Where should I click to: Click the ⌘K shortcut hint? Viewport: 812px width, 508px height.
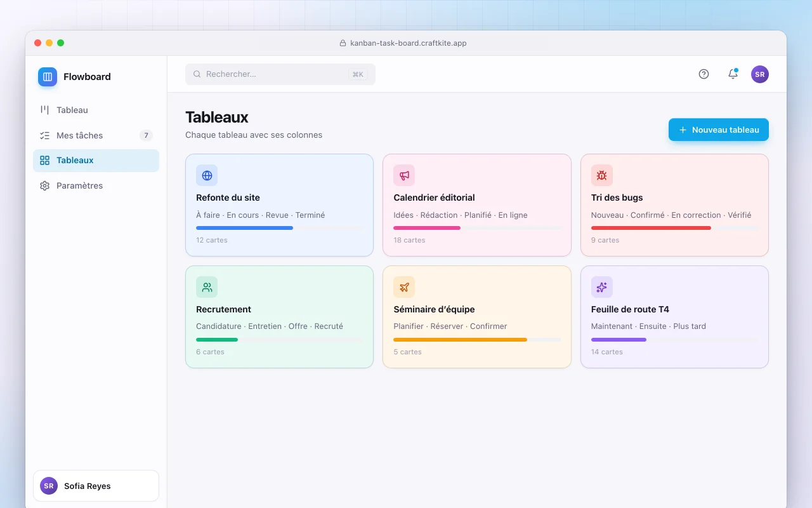(x=358, y=74)
